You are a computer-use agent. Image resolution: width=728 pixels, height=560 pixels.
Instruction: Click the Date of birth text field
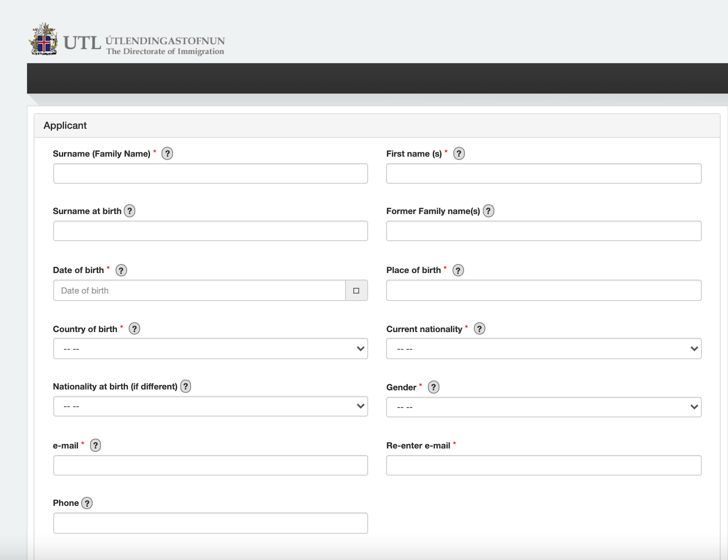point(199,290)
